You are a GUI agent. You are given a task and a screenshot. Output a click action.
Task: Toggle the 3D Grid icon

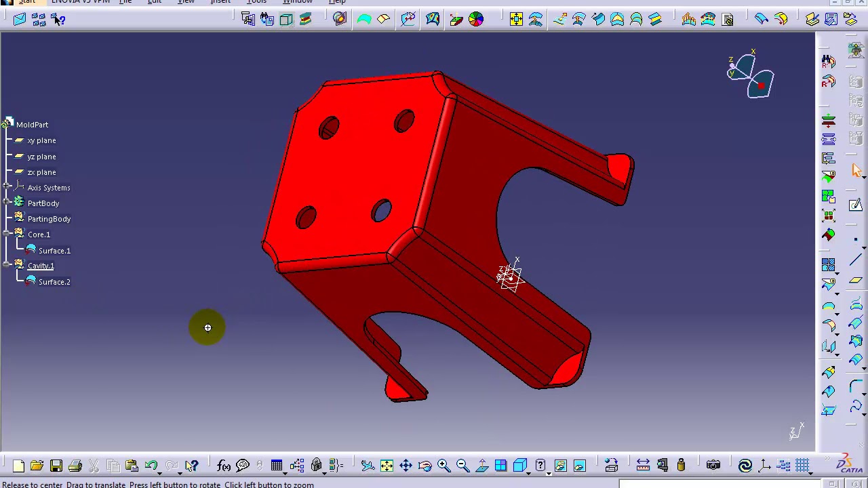tap(802, 466)
